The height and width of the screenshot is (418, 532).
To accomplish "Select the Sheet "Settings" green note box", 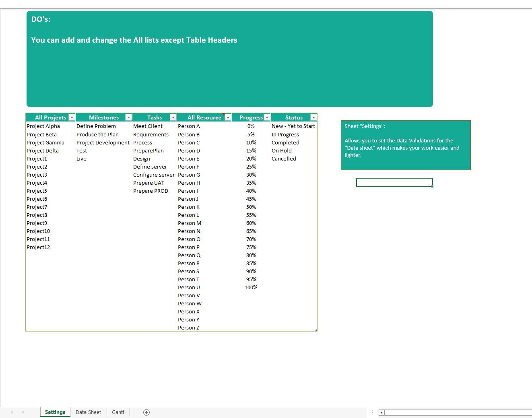I will click(x=406, y=145).
